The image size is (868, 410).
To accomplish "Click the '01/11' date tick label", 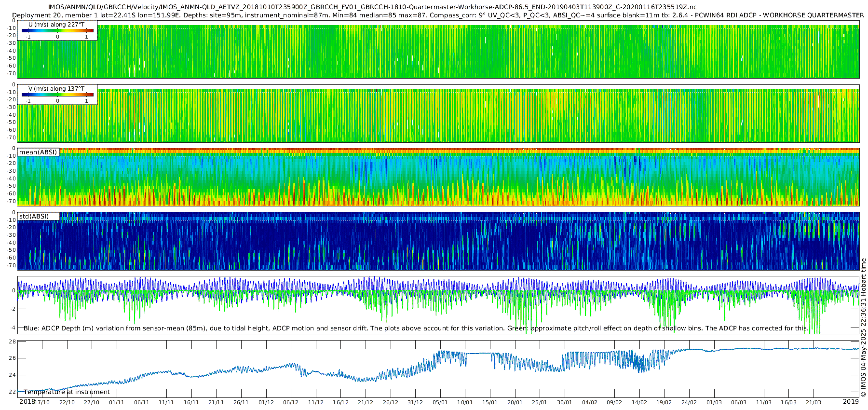I will coord(117,402).
